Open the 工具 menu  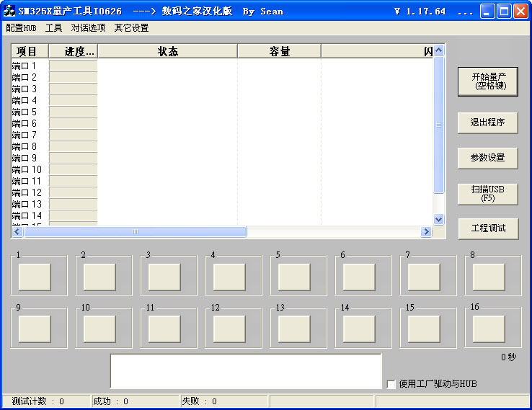pos(53,28)
